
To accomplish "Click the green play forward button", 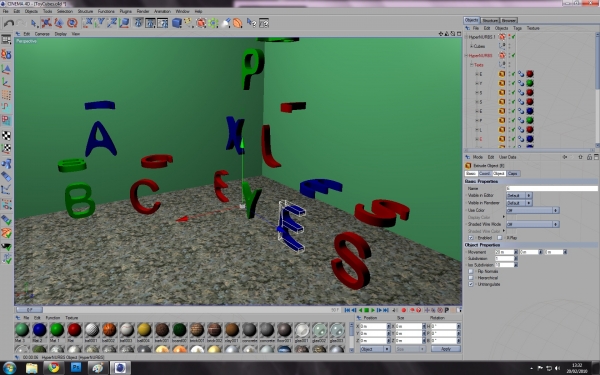I will (373, 310).
